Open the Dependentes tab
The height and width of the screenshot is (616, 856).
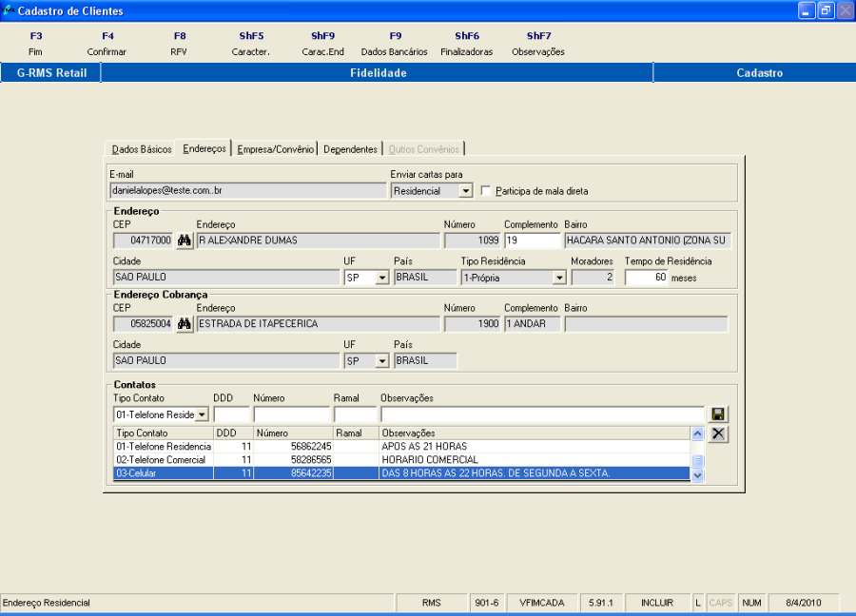[350, 149]
